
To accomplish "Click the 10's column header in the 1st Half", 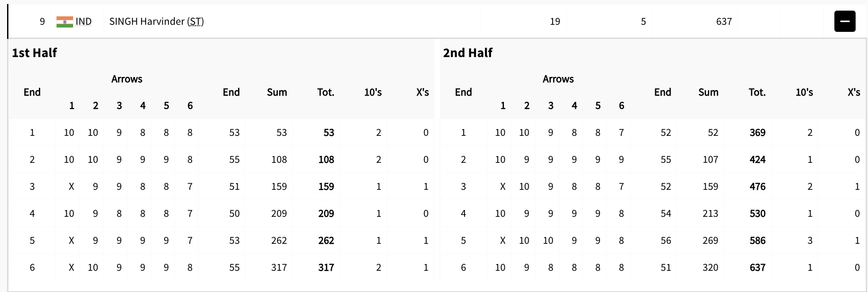I will (x=373, y=92).
